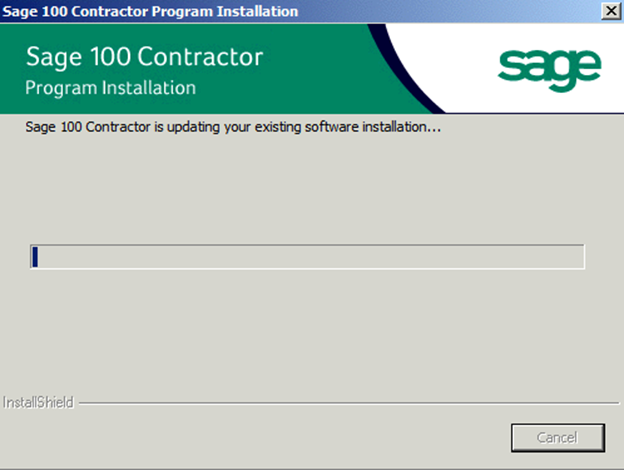Click the blue filled progress segment
Screen dimensions: 624x470
point(35,257)
